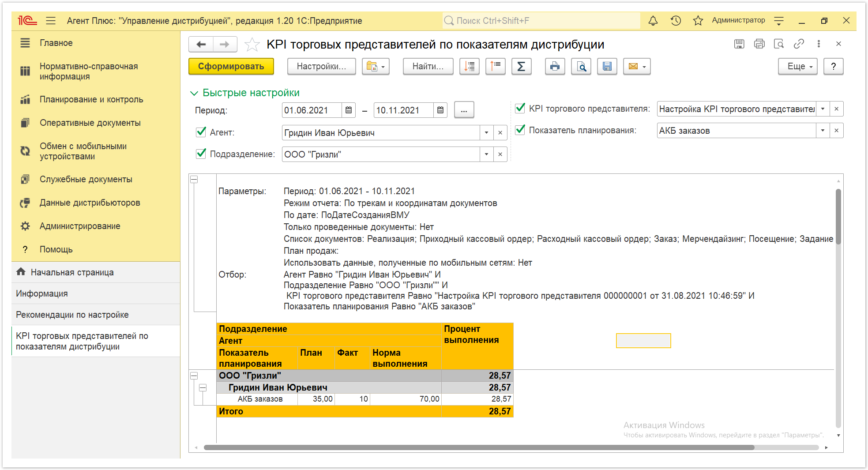Open Обмен с мобильными устройствами section
868x470 pixels.
point(96,151)
